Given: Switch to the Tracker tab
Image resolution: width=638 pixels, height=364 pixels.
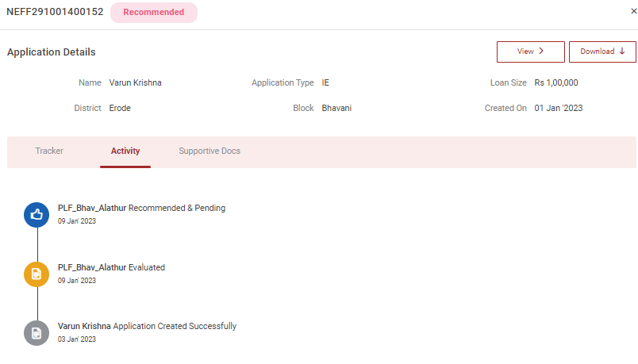Looking at the screenshot, I should [49, 151].
